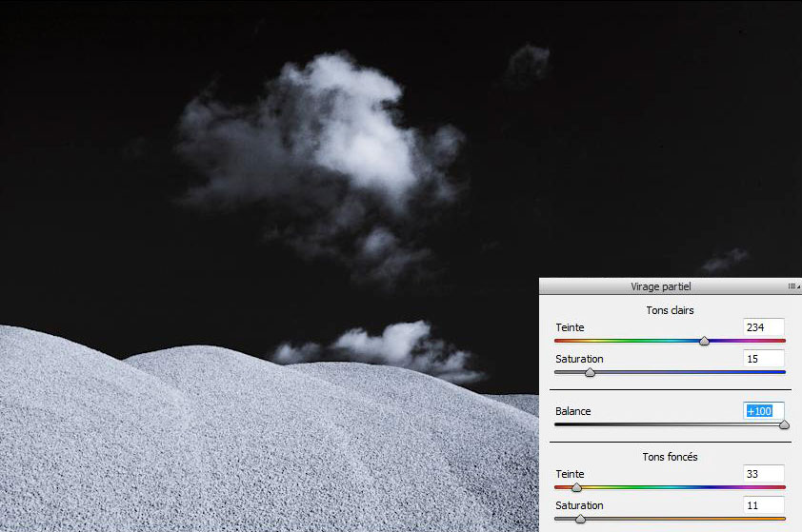The width and height of the screenshot is (802, 532).
Task: Click the Tons clairs Saturation value field
Action: 763,359
